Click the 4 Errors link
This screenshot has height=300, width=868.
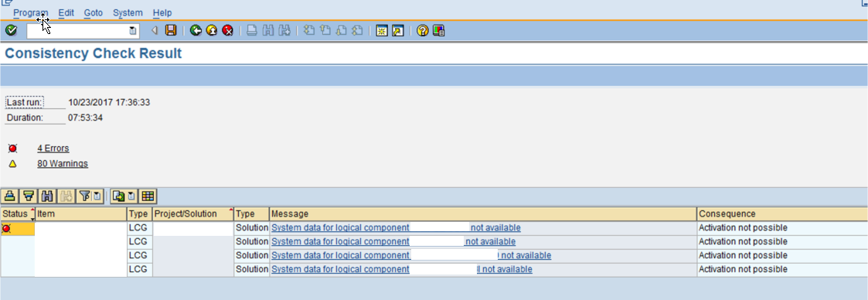pyautogui.click(x=53, y=148)
